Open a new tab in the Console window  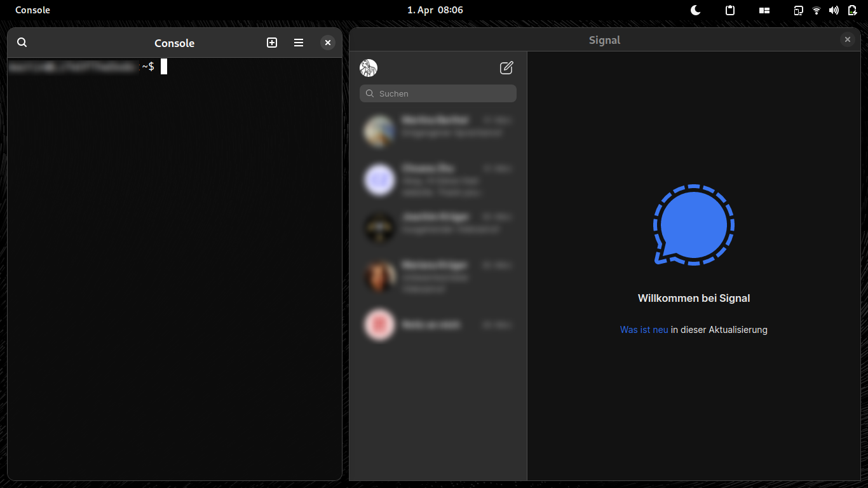(272, 43)
